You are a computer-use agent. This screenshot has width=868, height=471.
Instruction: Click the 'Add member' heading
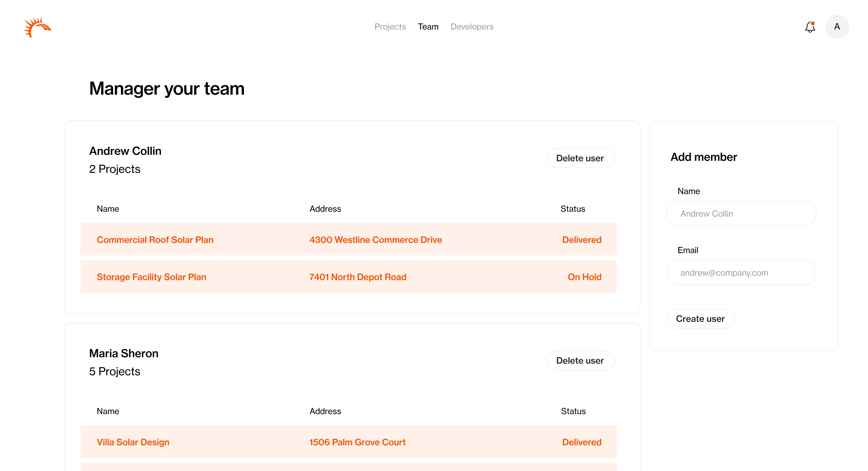pos(704,157)
